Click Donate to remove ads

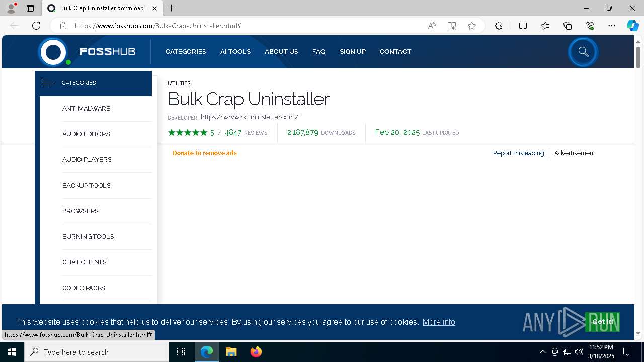point(205,153)
